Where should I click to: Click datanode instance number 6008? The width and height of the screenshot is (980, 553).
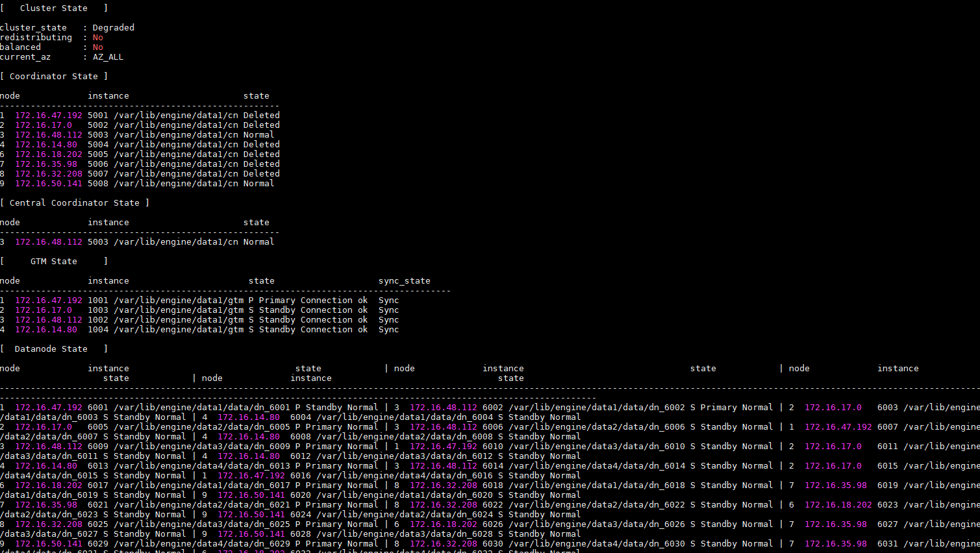(x=301, y=437)
